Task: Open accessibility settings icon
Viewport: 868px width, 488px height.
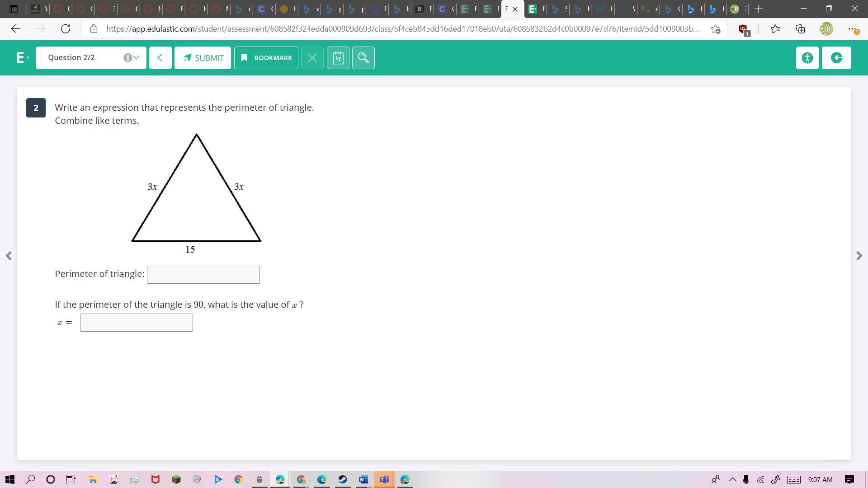Action: (807, 58)
